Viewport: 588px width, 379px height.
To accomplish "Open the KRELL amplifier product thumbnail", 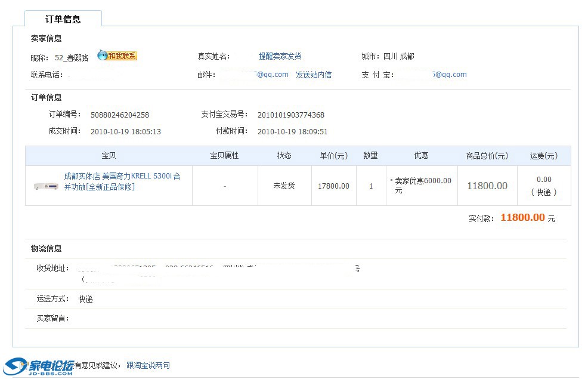I will point(45,186).
